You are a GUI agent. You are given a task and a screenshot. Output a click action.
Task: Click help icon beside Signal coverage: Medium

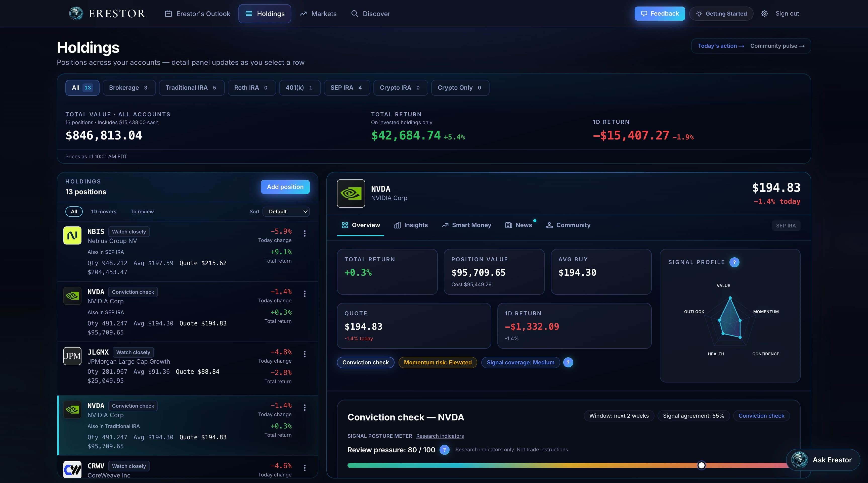coord(568,362)
